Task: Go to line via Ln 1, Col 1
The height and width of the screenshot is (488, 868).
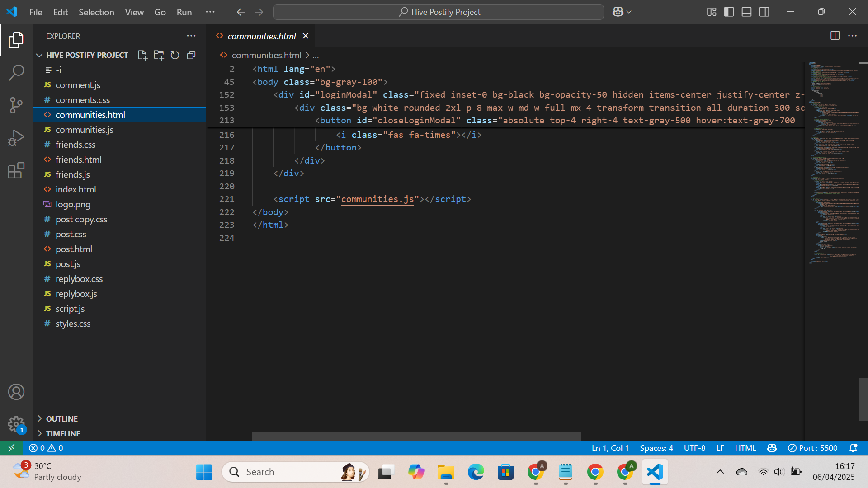Action: [x=610, y=448]
